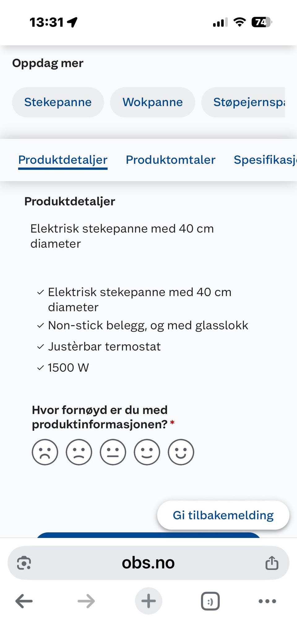Tap the browser forward arrow
The width and height of the screenshot is (297, 644).
click(86, 601)
